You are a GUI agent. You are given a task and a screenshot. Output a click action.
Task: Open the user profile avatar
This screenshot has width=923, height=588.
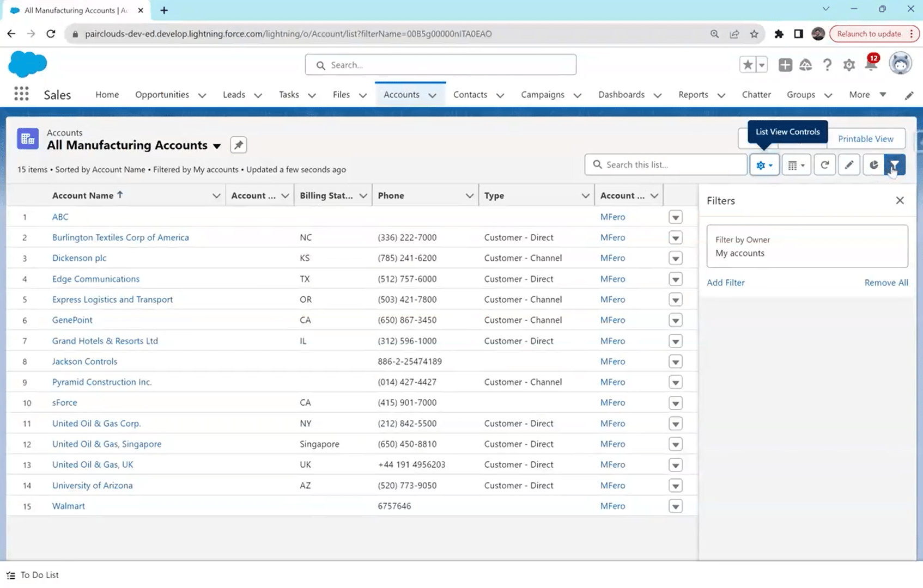(900, 64)
